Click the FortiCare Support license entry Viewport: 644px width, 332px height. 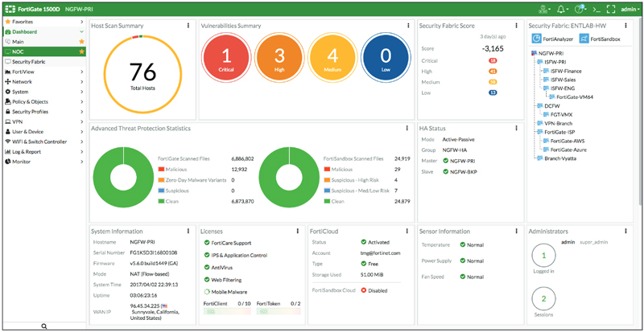tap(228, 243)
